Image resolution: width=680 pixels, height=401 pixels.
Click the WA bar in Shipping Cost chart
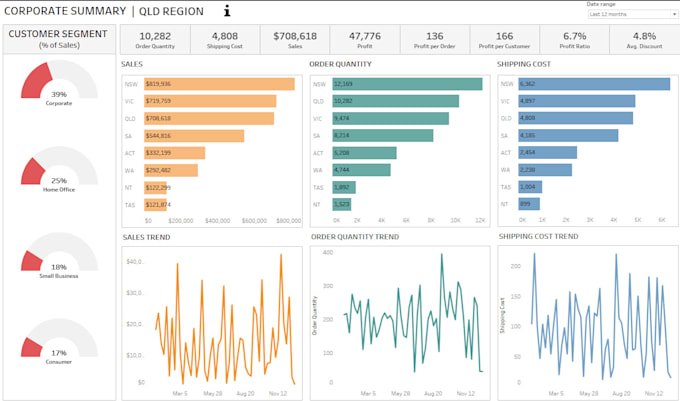tap(545, 170)
